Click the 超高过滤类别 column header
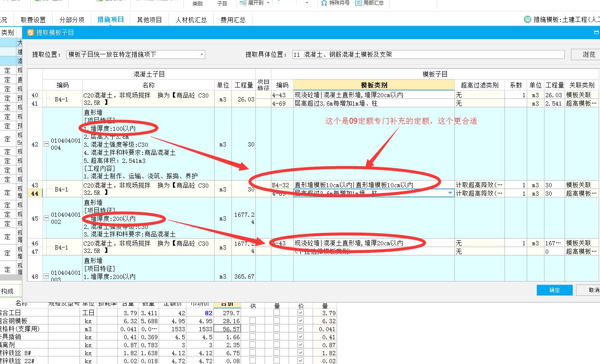 479,85
